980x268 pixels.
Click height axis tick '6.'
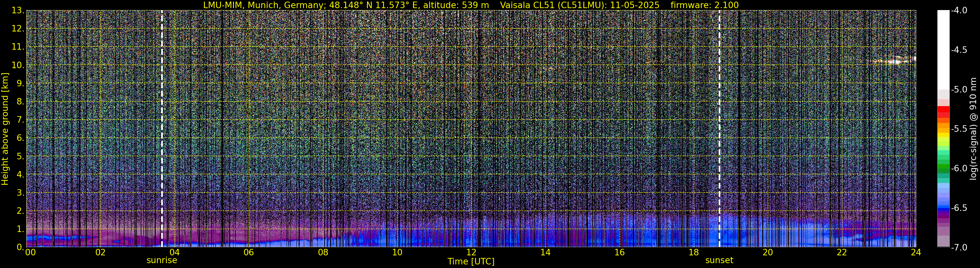20,138
